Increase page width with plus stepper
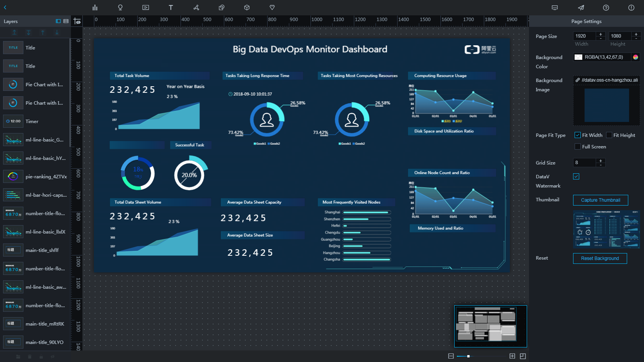The height and width of the screenshot is (362, 644). point(601,34)
